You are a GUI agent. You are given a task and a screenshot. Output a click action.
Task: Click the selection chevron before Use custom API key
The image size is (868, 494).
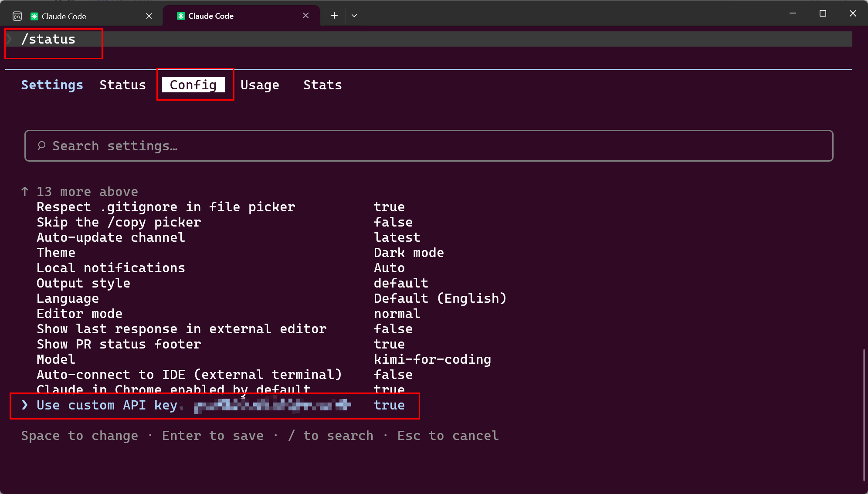click(x=25, y=405)
